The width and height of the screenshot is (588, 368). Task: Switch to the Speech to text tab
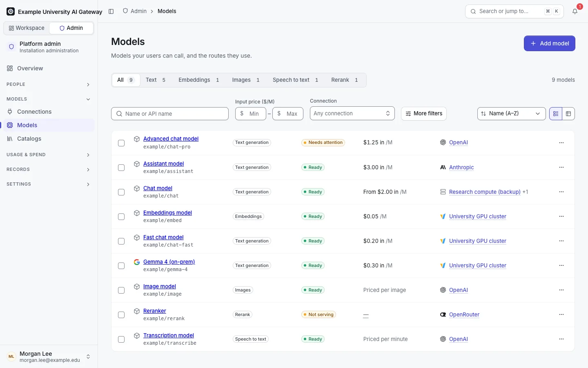click(295, 80)
